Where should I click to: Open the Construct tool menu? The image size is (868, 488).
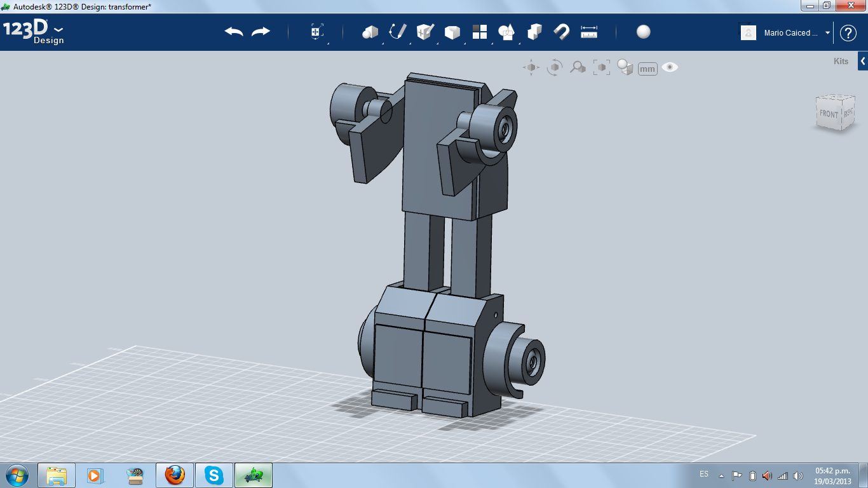pos(424,32)
